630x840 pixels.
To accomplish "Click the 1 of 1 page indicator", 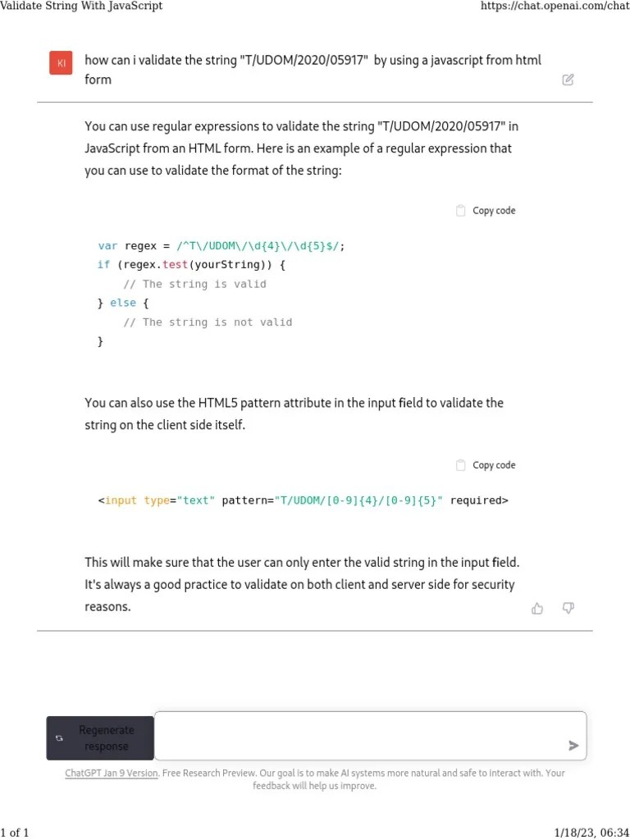I will 16,831.
